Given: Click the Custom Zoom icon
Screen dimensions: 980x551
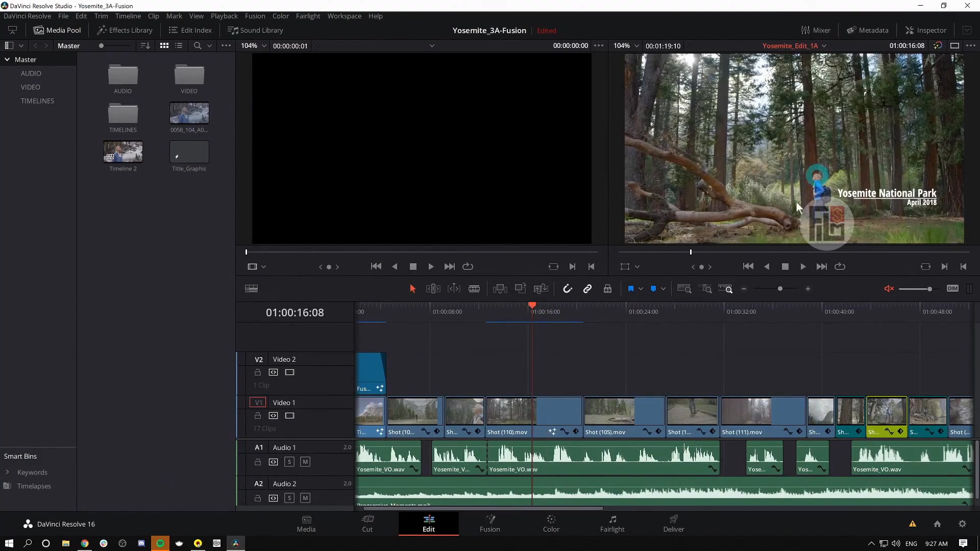Looking at the screenshot, I should (x=725, y=289).
